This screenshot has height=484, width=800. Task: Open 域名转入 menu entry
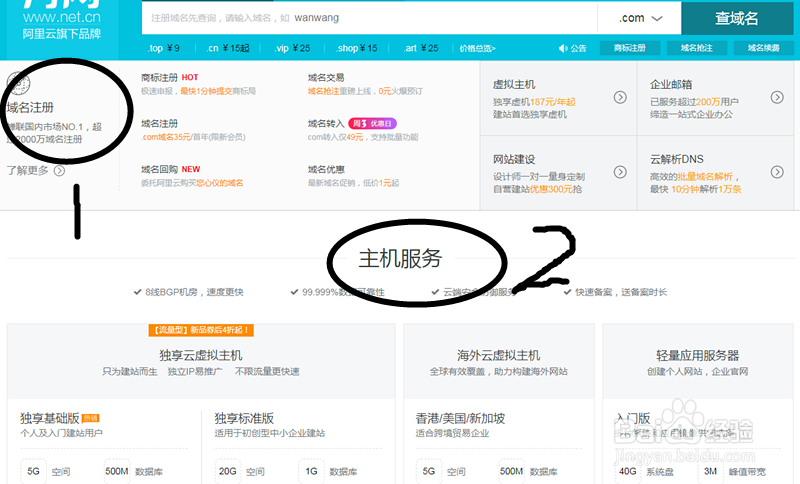point(326,123)
